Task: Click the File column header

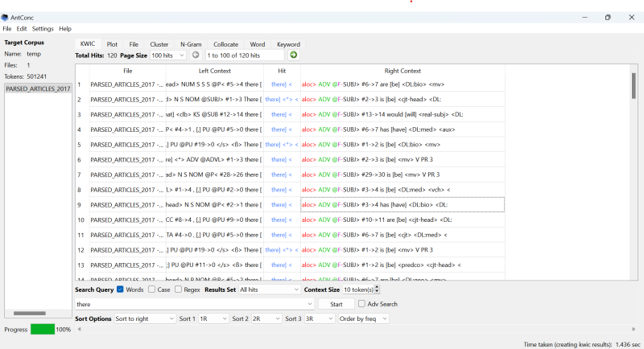Action: tap(128, 71)
